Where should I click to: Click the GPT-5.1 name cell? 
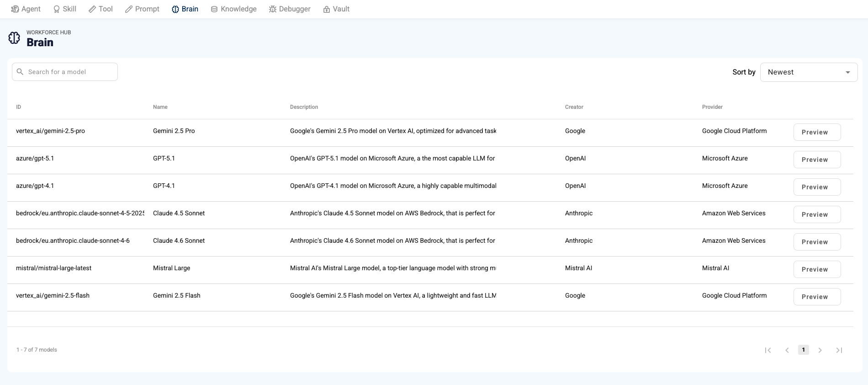pos(164,158)
